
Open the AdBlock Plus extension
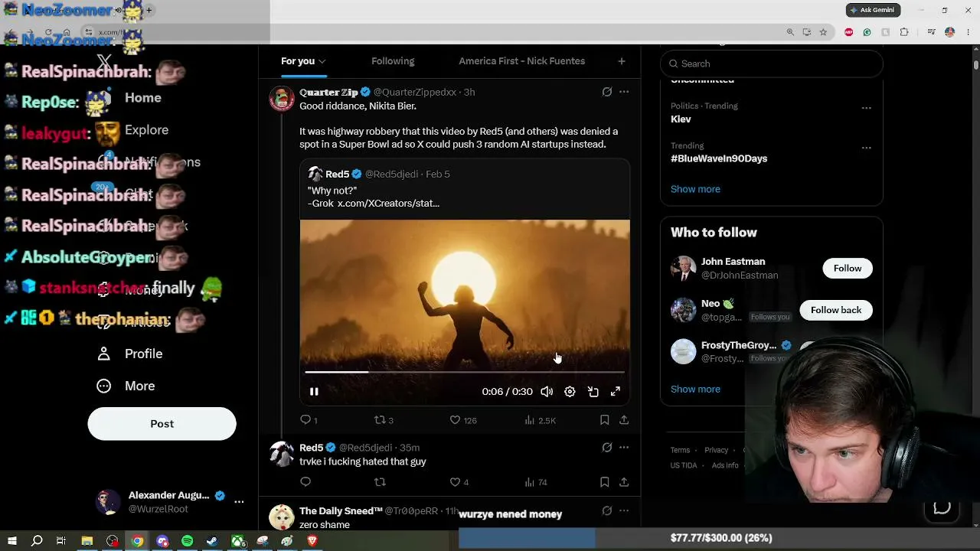(848, 32)
